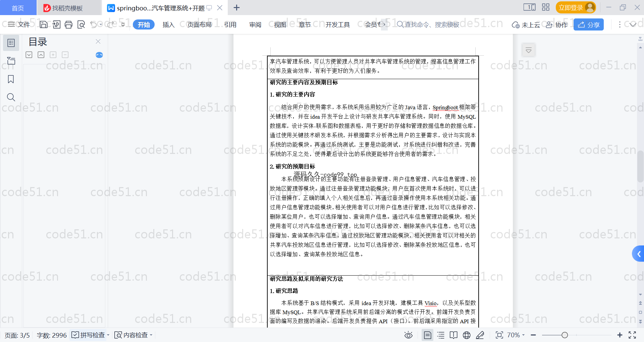Viewport: 644px width, 342px height.
Task: Close the 目录 navigation panel
Action: tap(98, 42)
